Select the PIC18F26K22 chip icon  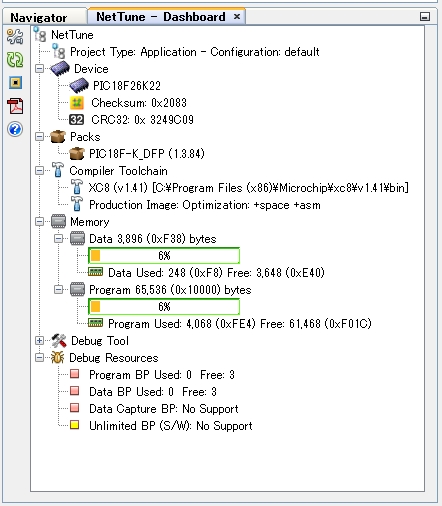click(79, 86)
